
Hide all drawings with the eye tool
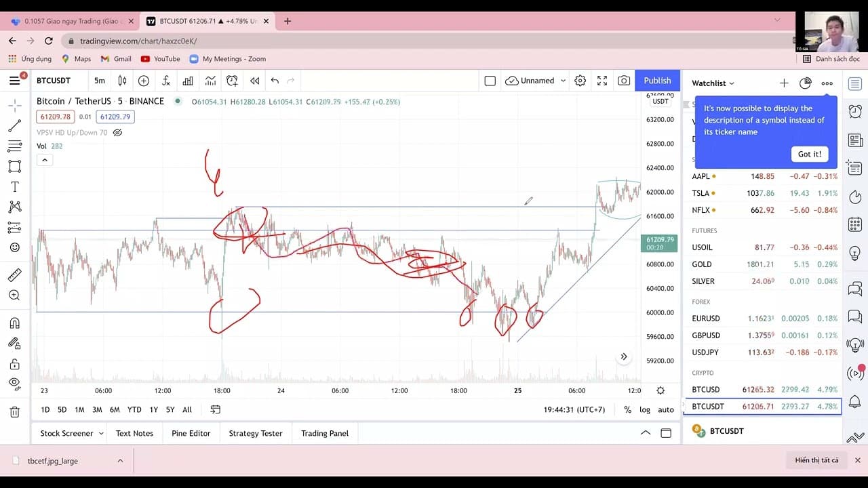(x=14, y=384)
